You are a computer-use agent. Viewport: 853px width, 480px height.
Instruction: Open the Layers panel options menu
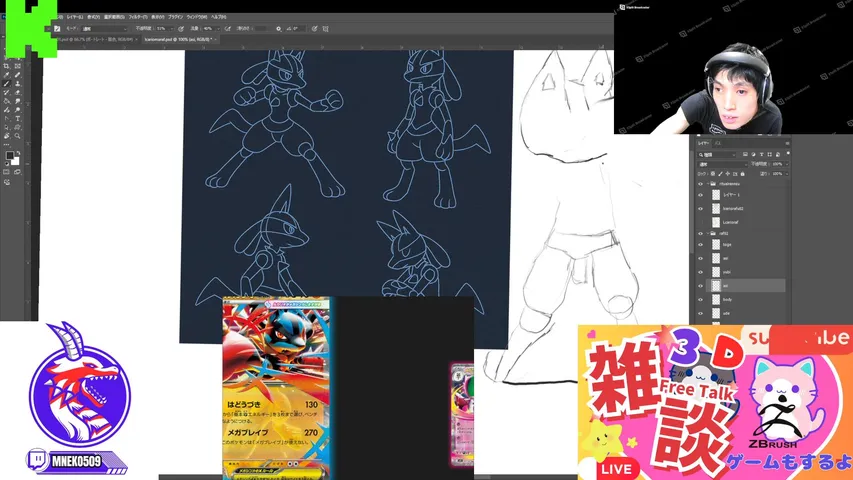tap(787, 143)
